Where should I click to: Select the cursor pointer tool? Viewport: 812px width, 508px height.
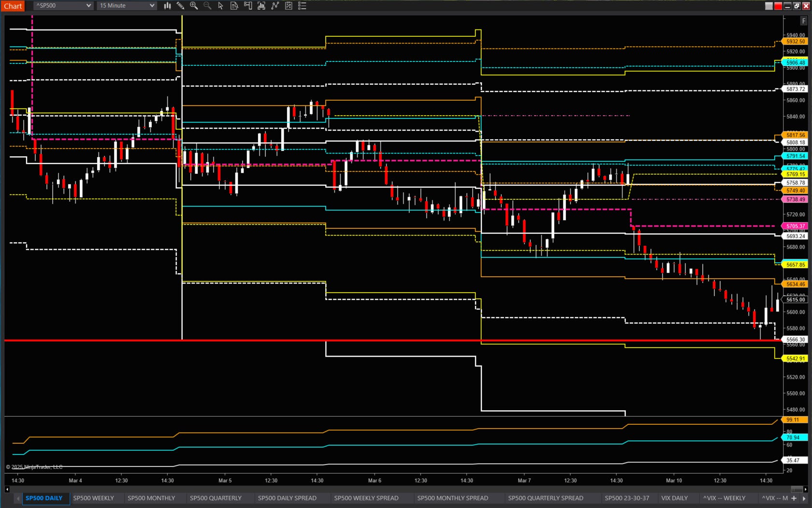(x=220, y=6)
